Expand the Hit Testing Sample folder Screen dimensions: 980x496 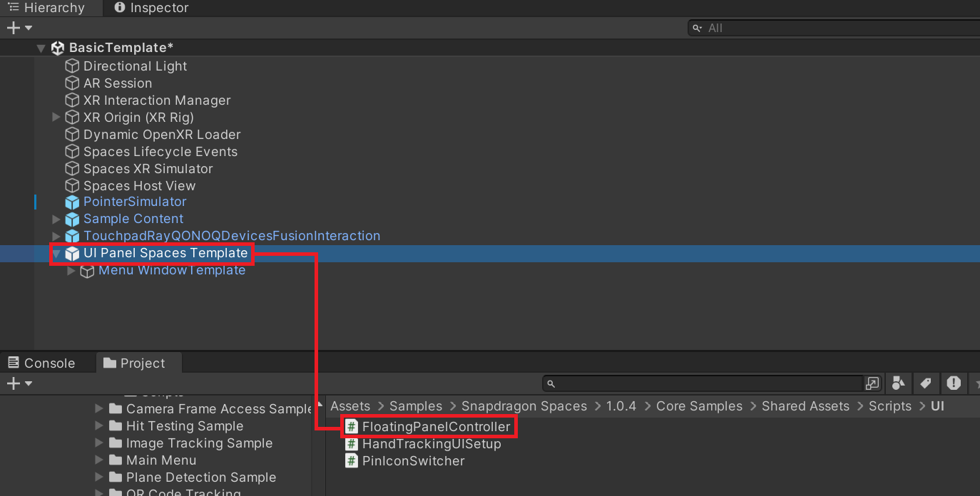click(99, 426)
